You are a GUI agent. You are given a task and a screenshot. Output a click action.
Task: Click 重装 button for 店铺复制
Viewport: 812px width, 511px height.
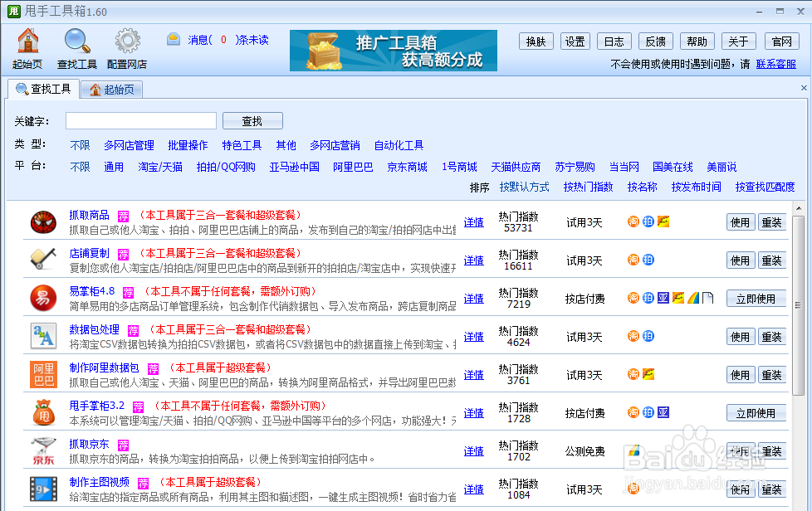[x=771, y=260]
